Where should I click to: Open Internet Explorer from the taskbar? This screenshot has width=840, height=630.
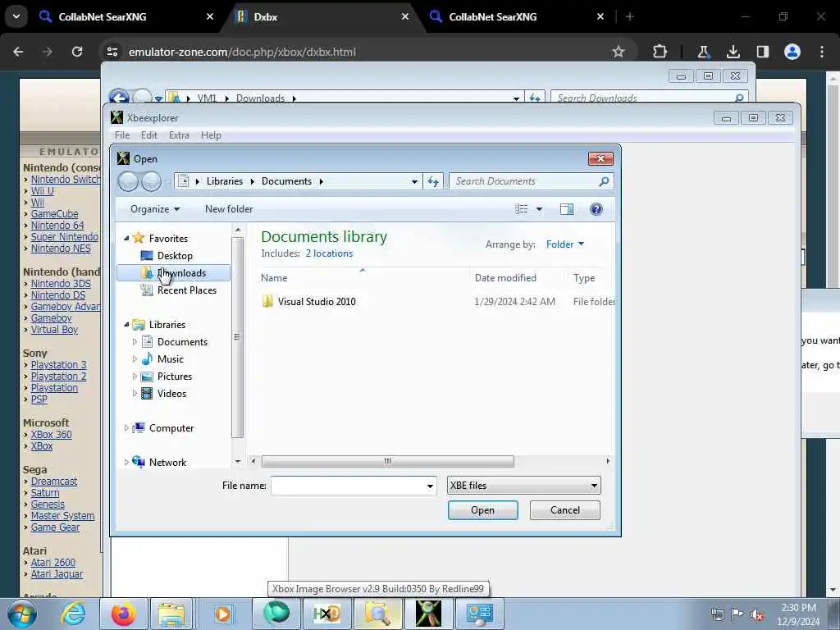coord(73,614)
